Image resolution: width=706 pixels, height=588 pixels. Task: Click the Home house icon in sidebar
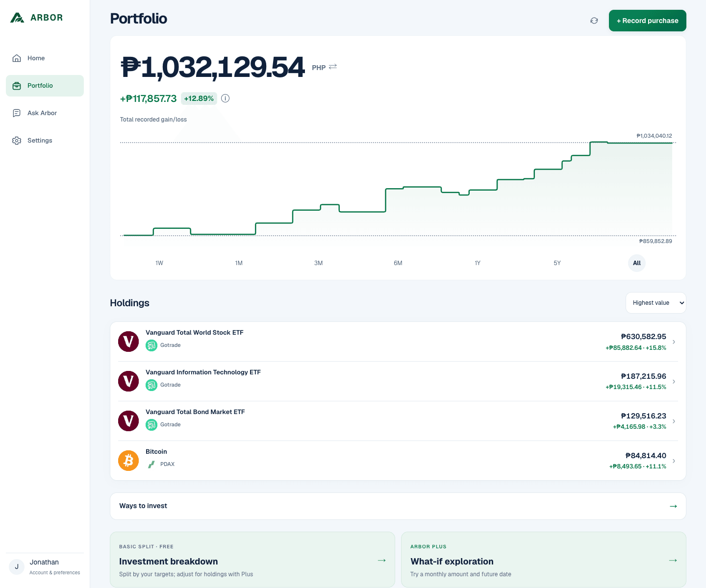pyautogui.click(x=17, y=58)
